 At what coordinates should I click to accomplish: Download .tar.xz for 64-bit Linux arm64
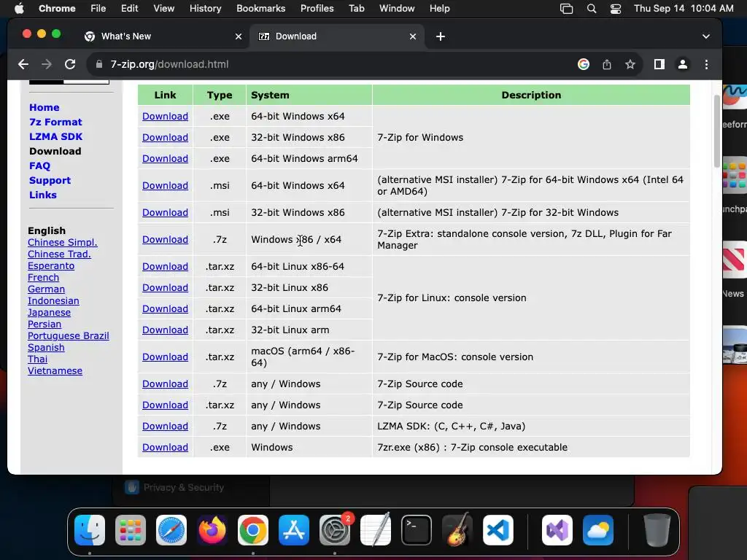(165, 309)
